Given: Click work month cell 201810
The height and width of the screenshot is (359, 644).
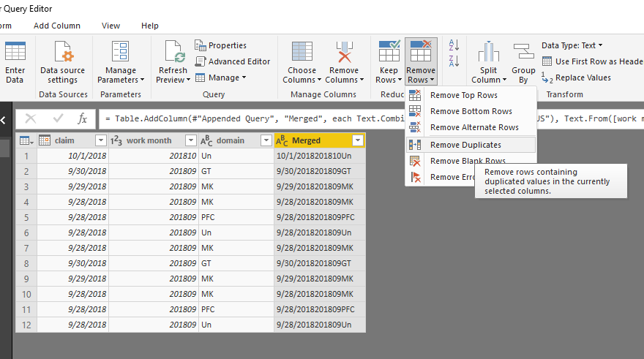Looking at the screenshot, I should (154, 156).
